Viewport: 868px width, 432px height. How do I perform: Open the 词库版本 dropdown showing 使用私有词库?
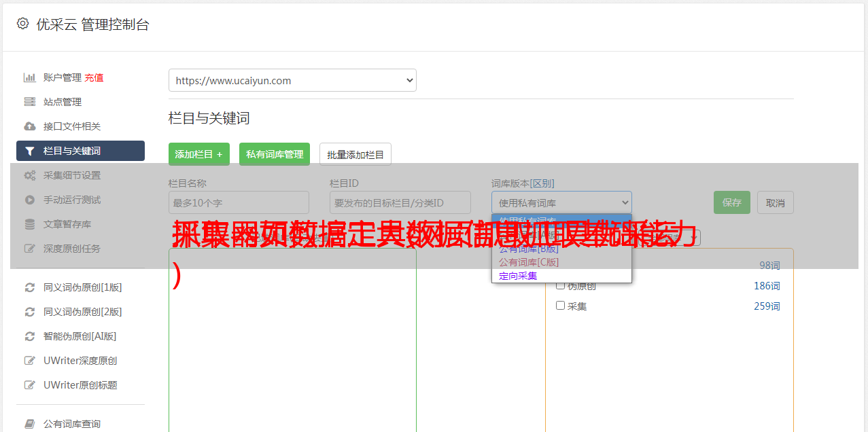point(561,202)
